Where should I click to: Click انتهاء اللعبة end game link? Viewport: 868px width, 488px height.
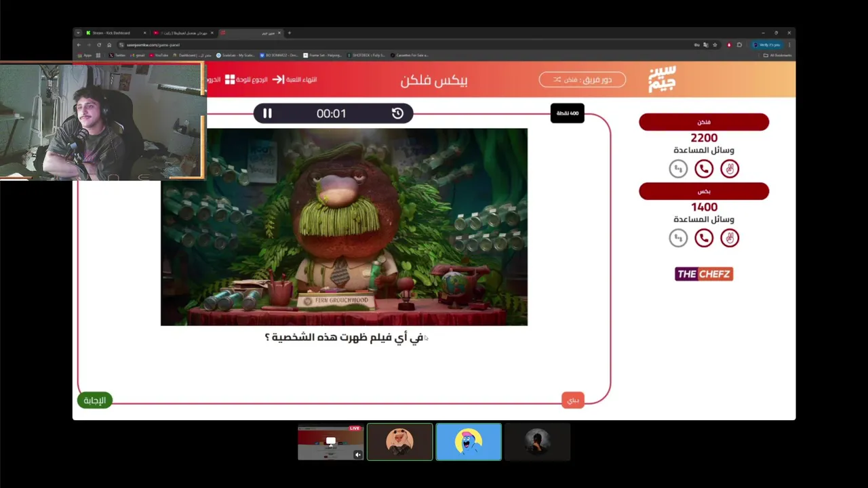(301, 79)
